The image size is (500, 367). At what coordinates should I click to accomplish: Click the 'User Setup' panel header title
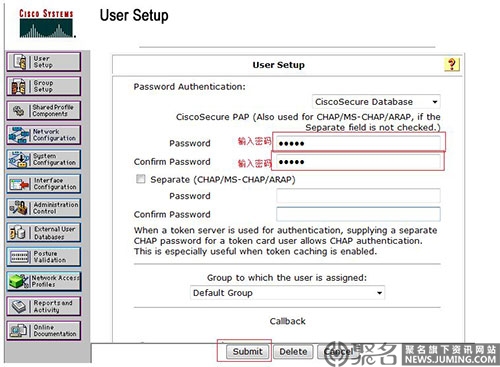pyautogui.click(x=278, y=65)
